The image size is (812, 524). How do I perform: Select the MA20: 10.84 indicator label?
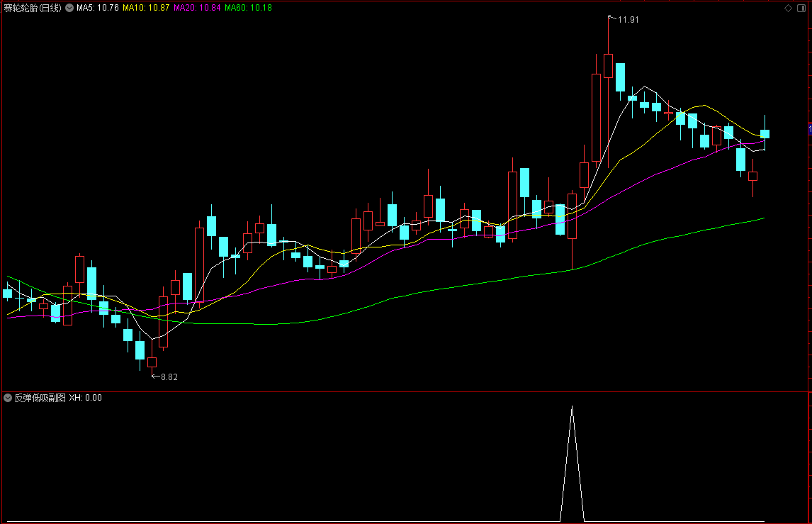coord(197,8)
